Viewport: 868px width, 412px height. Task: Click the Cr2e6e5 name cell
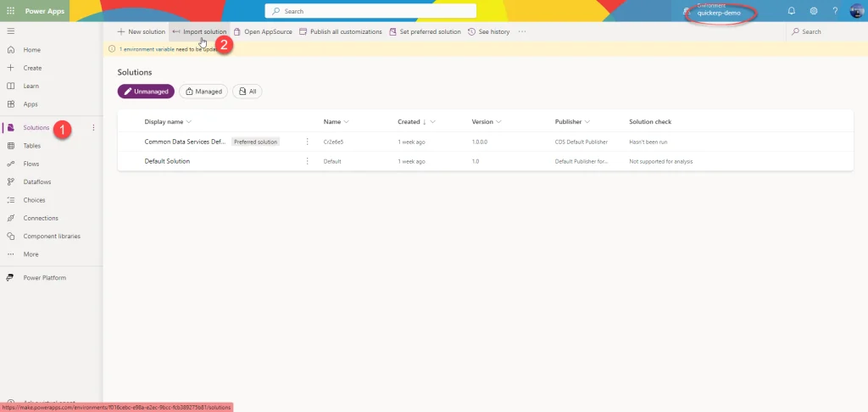coord(334,142)
